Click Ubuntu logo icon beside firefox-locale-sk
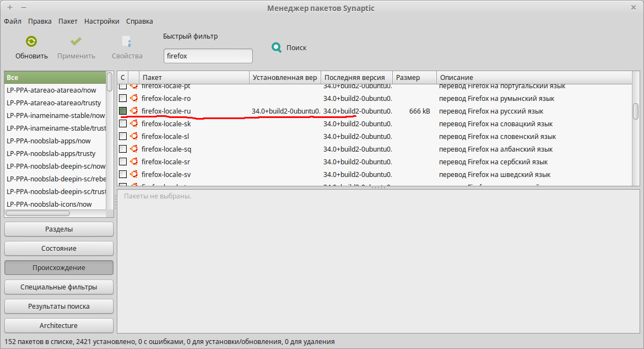 point(133,124)
